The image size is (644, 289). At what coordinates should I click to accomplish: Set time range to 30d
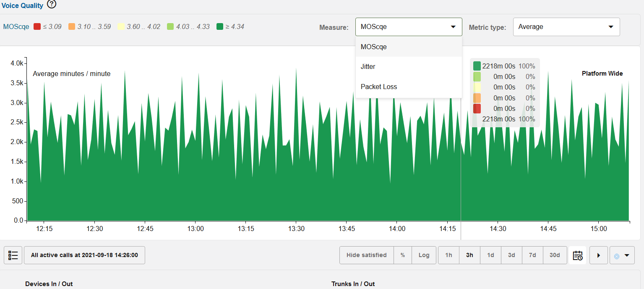point(555,255)
